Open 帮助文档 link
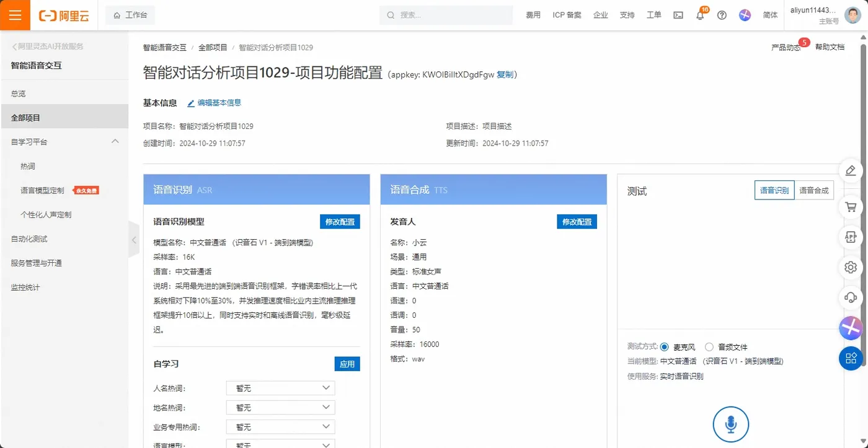The image size is (868, 448). [x=830, y=47]
